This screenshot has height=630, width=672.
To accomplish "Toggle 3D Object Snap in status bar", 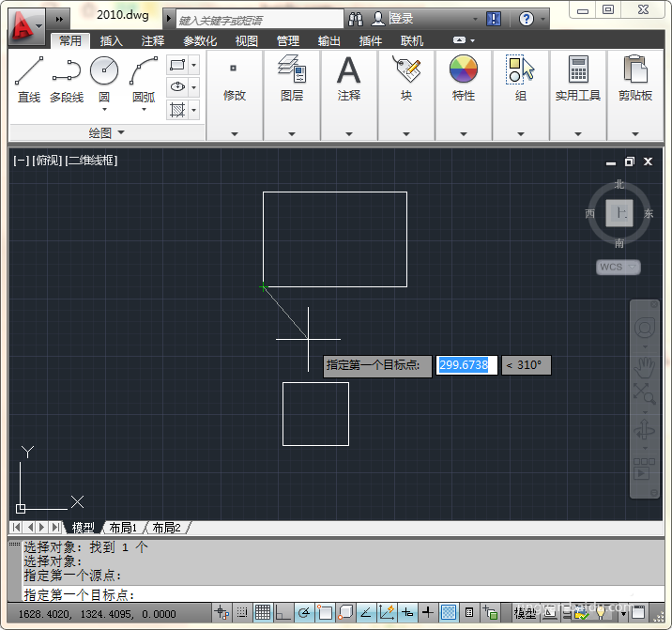I will point(345,612).
